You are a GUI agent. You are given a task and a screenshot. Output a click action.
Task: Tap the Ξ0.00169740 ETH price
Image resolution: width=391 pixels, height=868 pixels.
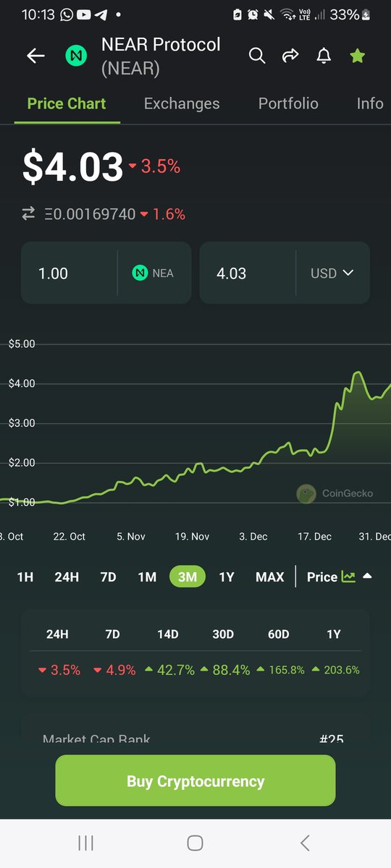click(90, 213)
